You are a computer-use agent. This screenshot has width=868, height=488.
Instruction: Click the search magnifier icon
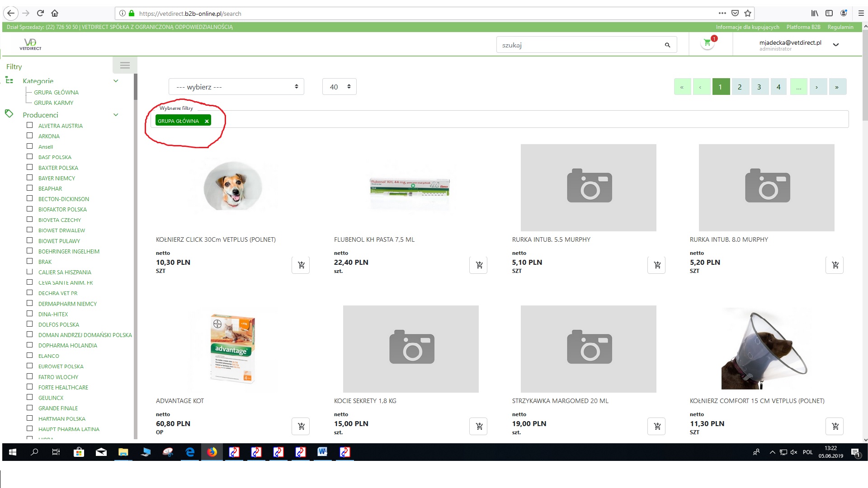tap(667, 45)
